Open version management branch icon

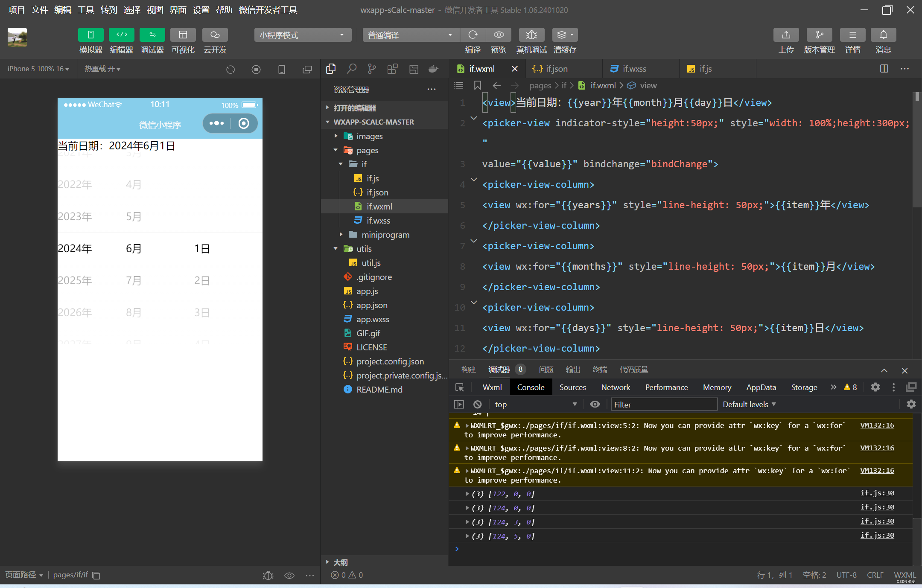coord(819,35)
